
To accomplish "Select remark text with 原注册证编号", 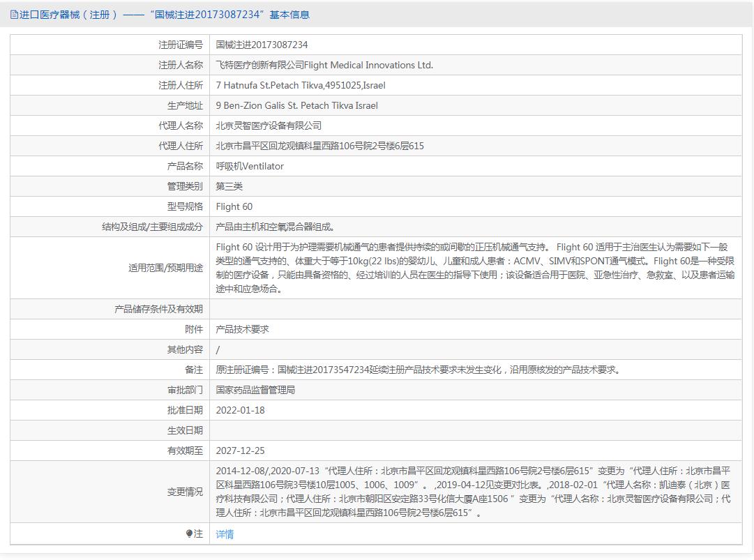I will (419, 369).
